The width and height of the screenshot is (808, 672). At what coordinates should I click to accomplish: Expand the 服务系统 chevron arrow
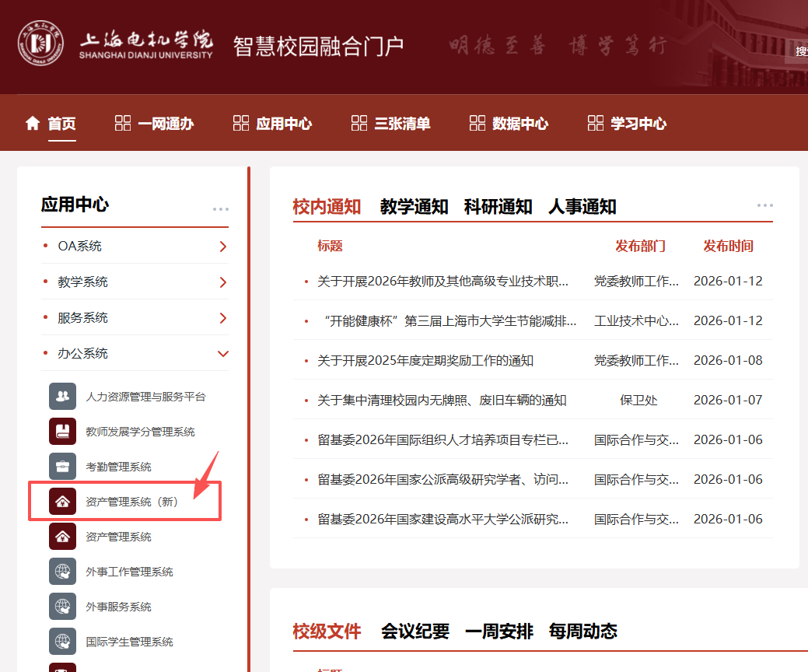[223, 318]
